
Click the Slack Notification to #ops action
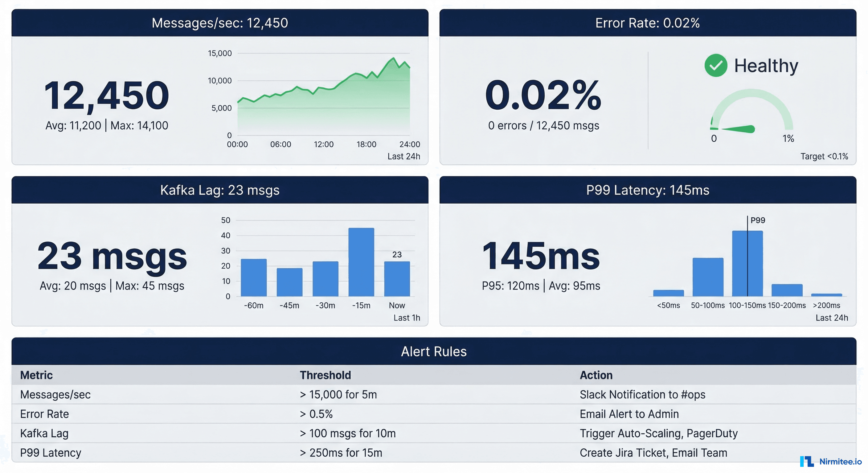643,394
